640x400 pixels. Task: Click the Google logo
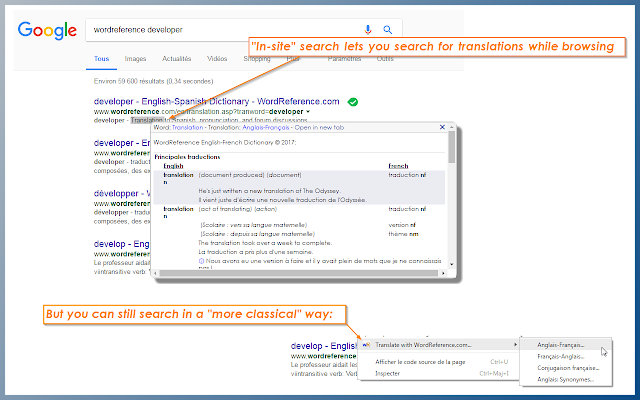(x=47, y=31)
